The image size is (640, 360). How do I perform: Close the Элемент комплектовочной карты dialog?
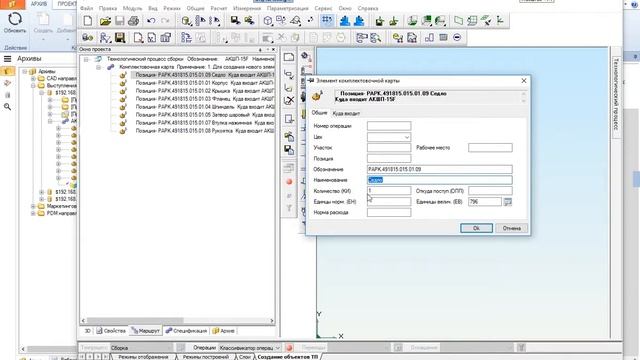pos(524,81)
